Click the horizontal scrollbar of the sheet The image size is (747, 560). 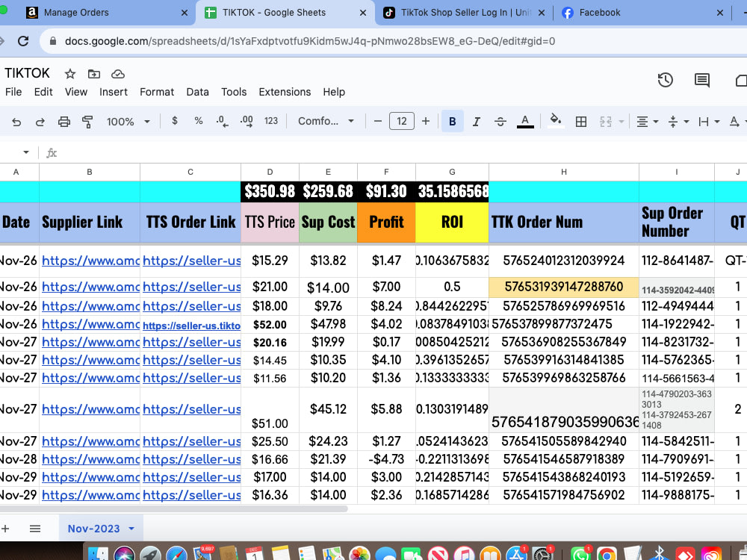coord(174,508)
